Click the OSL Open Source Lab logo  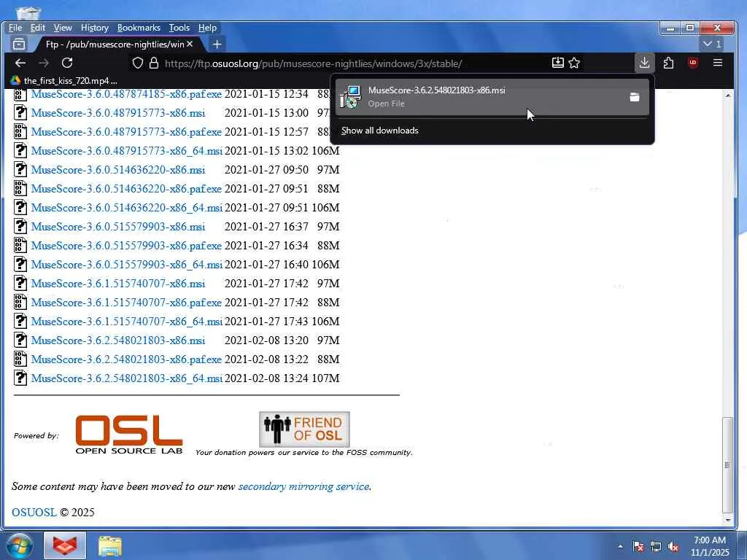(129, 435)
